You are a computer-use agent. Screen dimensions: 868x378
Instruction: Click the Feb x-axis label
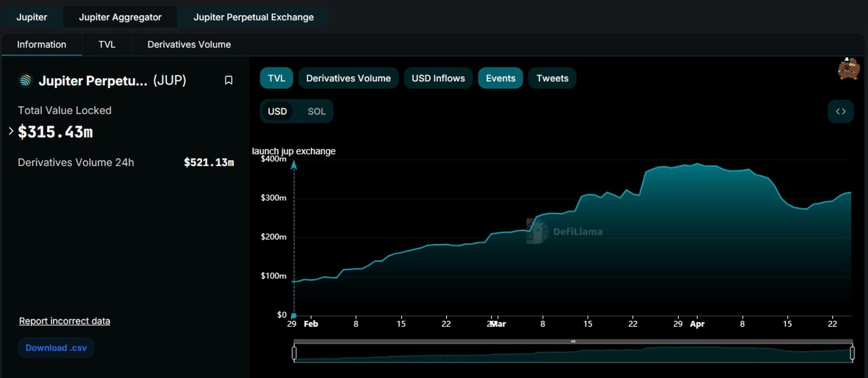click(311, 324)
